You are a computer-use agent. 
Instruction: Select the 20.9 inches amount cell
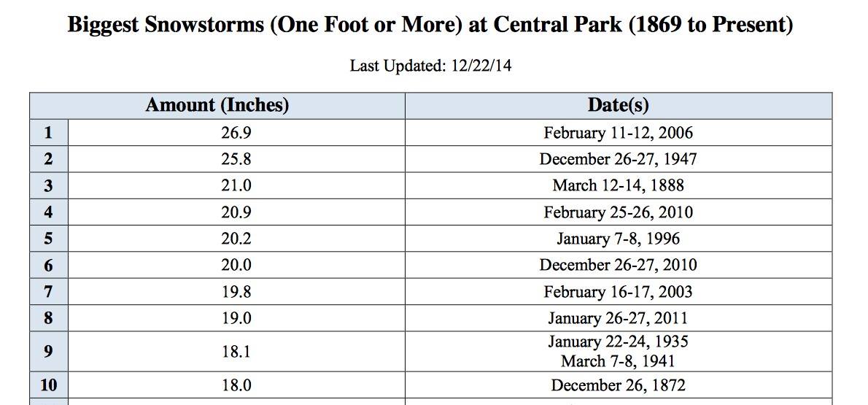tap(236, 212)
